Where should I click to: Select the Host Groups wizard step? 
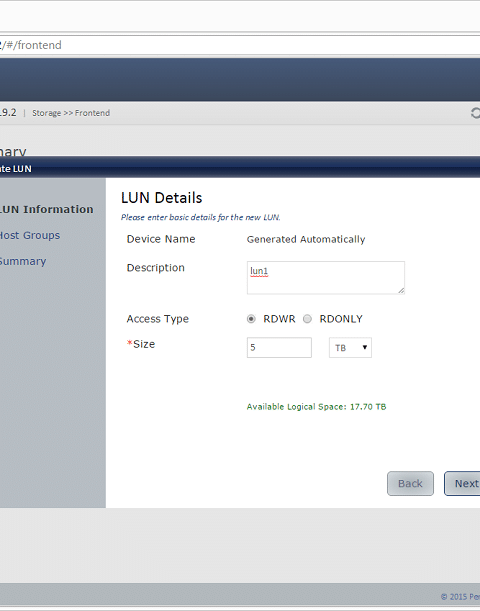click(x=30, y=235)
